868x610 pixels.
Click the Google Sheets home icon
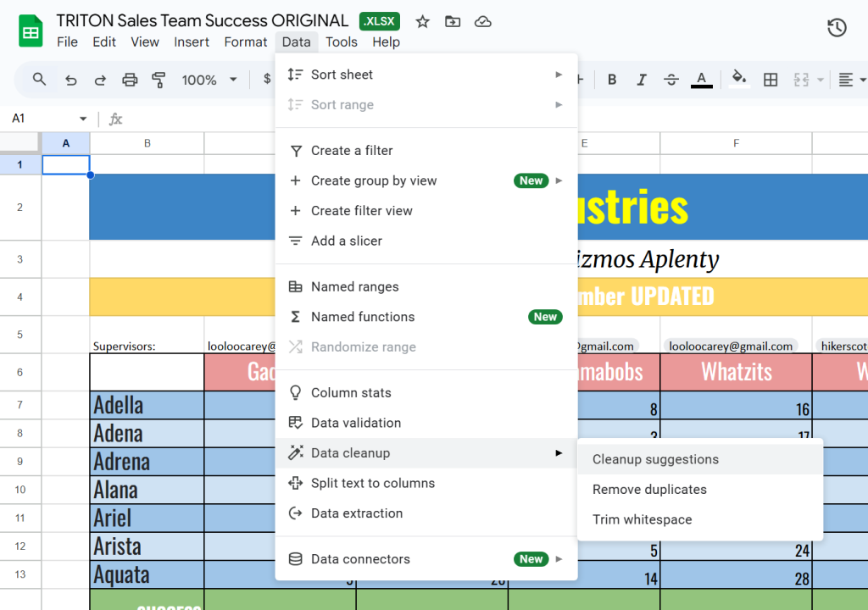[x=31, y=31]
